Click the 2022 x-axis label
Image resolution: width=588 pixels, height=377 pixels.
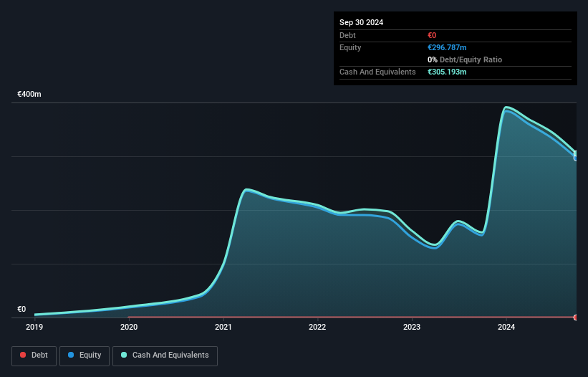[317, 327]
